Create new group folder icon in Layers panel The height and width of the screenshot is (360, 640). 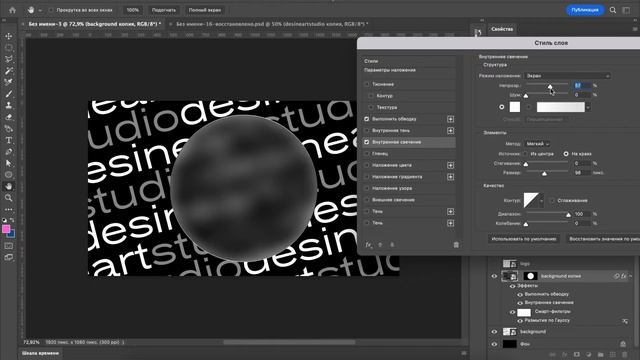pyautogui.click(x=600, y=355)
